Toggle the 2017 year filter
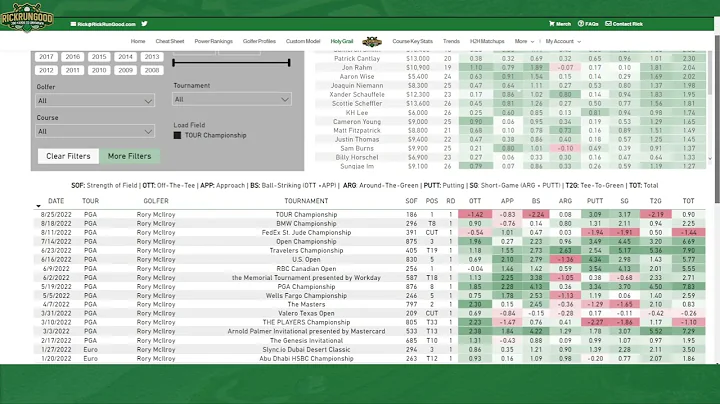 pos(46,57)
